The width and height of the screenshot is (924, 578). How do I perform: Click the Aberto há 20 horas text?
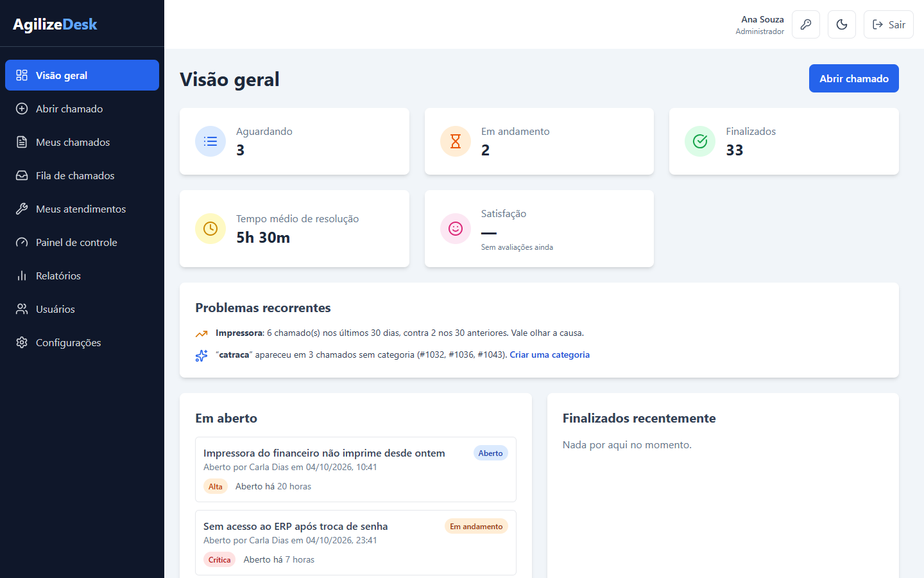pos(273,486)
